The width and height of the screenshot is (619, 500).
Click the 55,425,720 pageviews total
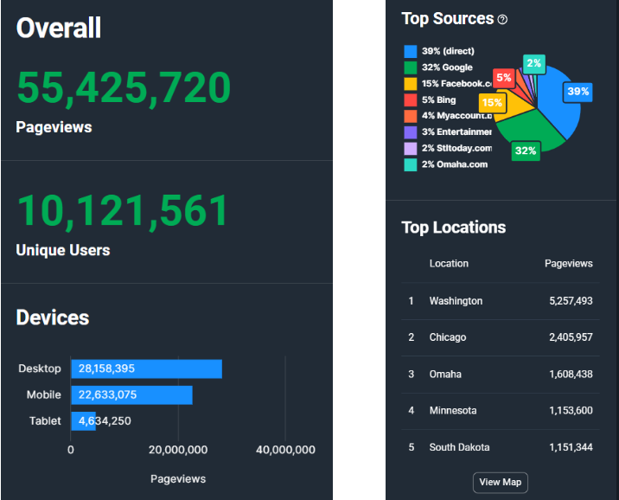(x=124, y=89)
